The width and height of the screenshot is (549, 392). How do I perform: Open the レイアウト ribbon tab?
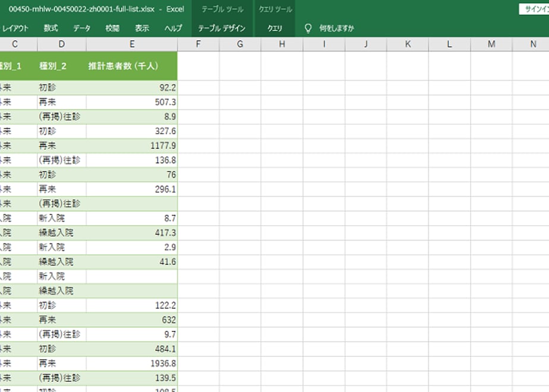click(x=15, y=29)
